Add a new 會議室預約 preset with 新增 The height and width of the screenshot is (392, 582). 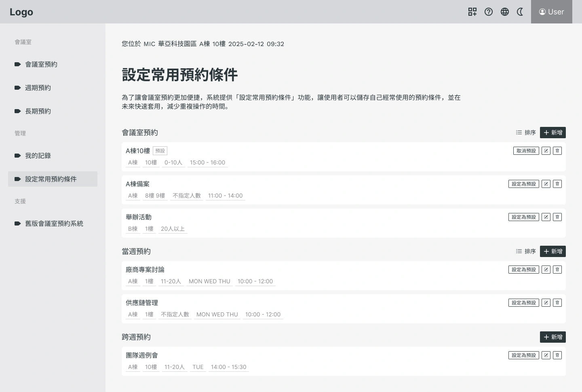(552, 133)
